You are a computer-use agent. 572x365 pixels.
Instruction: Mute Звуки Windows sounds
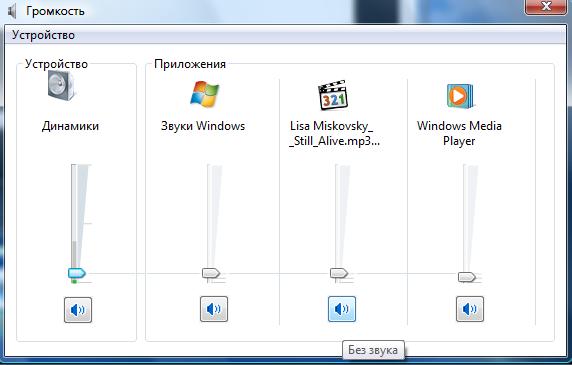tap(214, 309)
